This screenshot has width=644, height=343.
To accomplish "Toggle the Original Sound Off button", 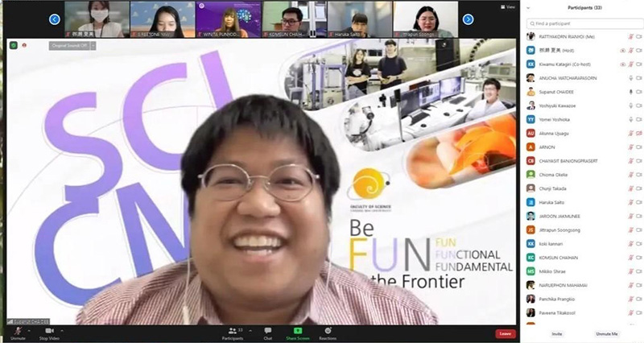I will [69, 46].
